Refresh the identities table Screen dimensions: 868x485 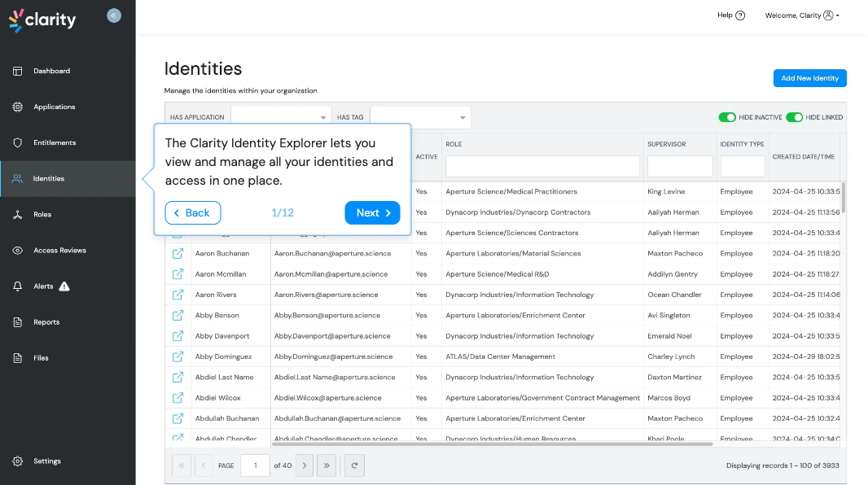coord(353,465)
